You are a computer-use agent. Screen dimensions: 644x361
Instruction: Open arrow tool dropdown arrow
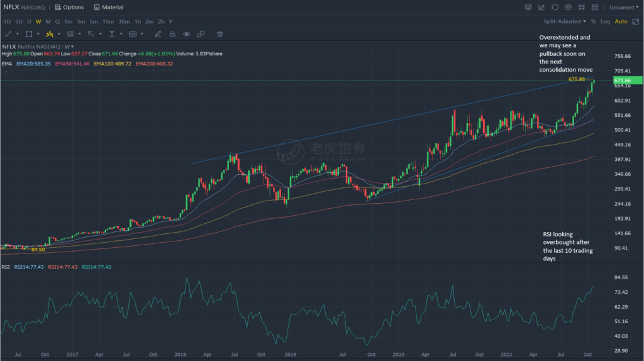(100, 34)
